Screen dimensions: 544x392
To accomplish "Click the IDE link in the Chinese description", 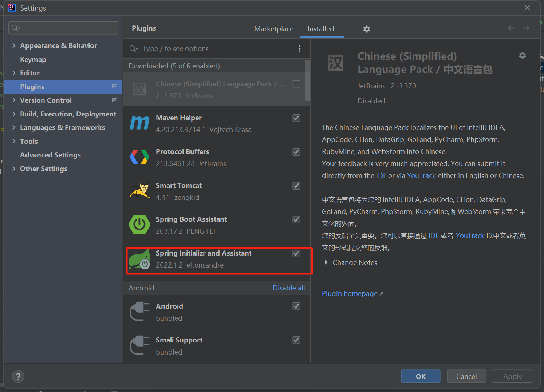I will pos(434,235).
